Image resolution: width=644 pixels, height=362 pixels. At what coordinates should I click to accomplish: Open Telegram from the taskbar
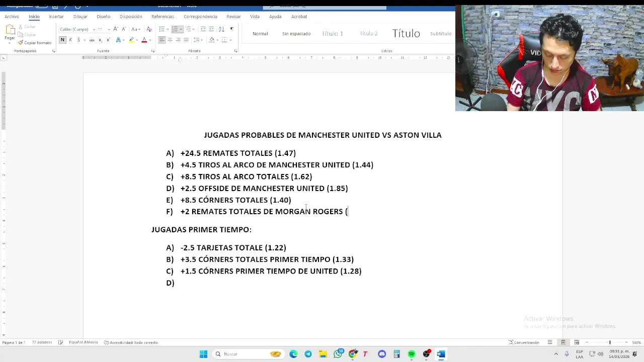coord(308,354)
